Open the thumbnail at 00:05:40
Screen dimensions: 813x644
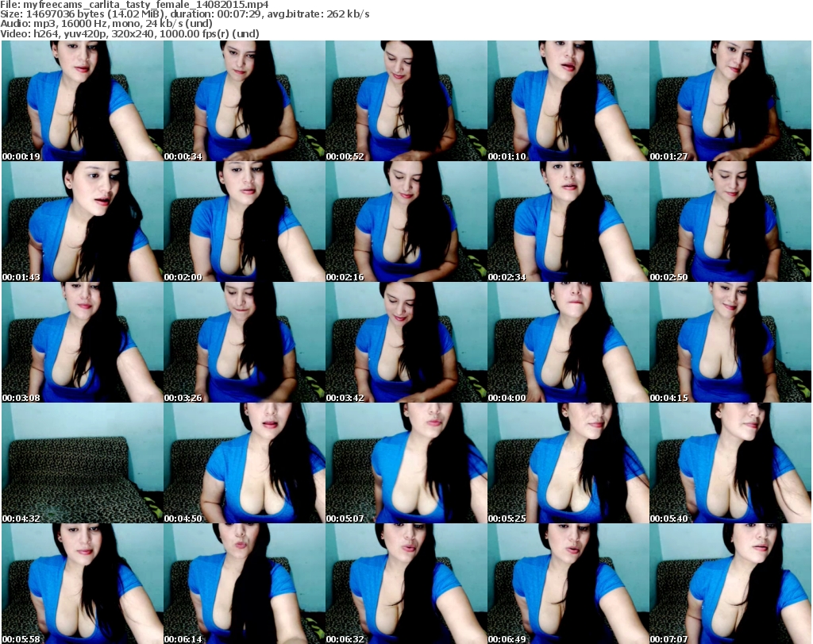(730, 463)
